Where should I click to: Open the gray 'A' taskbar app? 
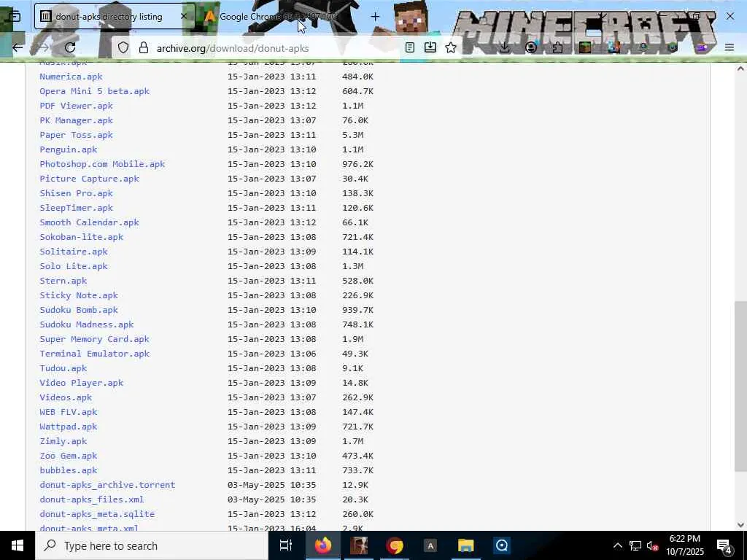tap(430, 545)
